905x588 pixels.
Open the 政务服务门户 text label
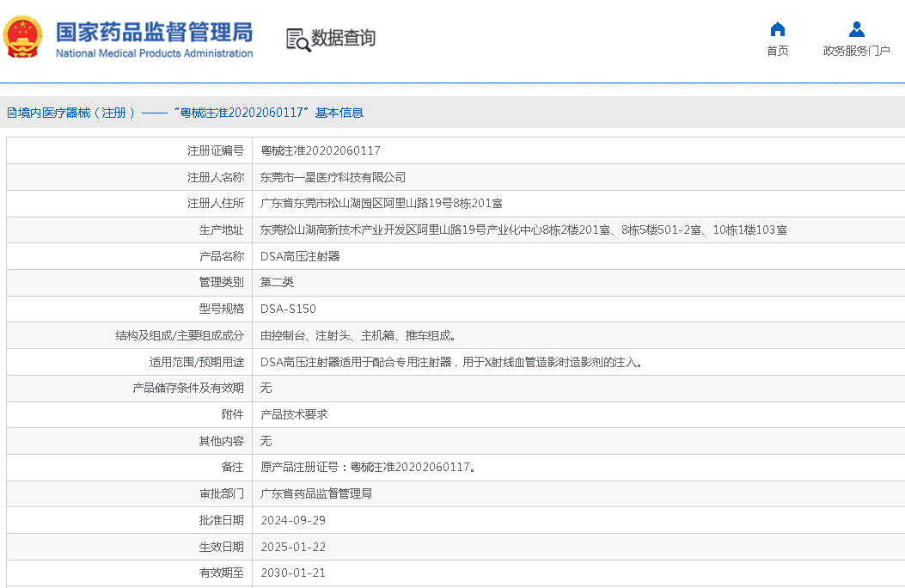coord(856,51)
